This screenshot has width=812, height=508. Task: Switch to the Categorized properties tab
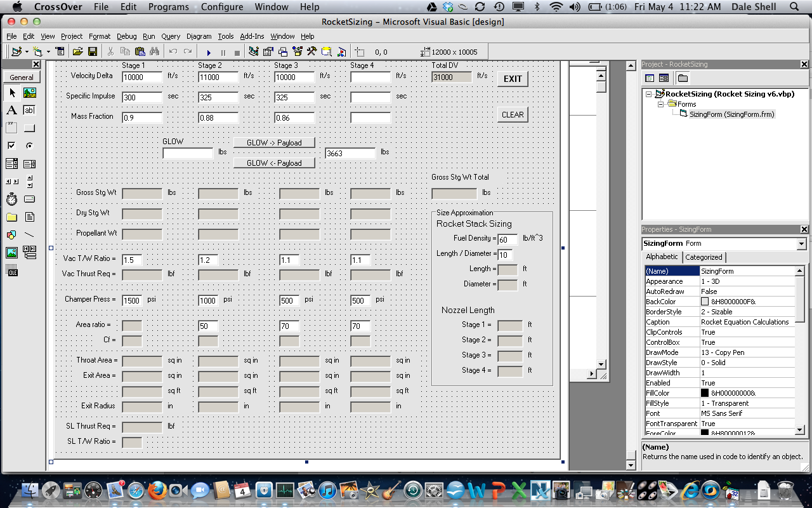point(704,257)
